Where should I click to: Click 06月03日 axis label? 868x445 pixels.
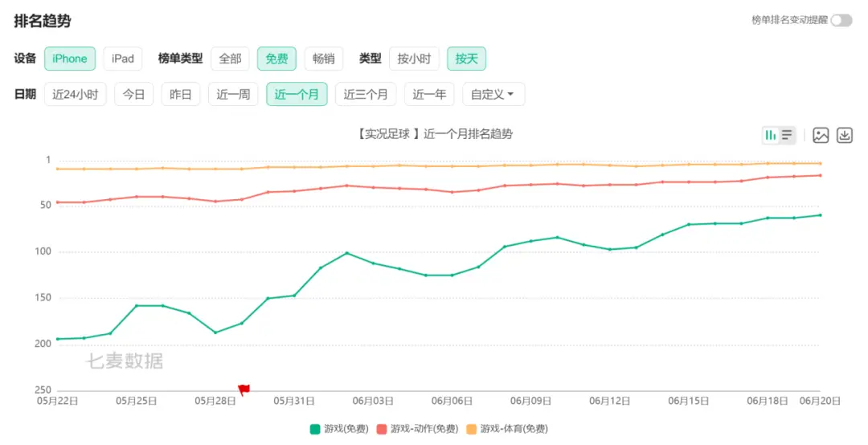(x=373, y=401)
